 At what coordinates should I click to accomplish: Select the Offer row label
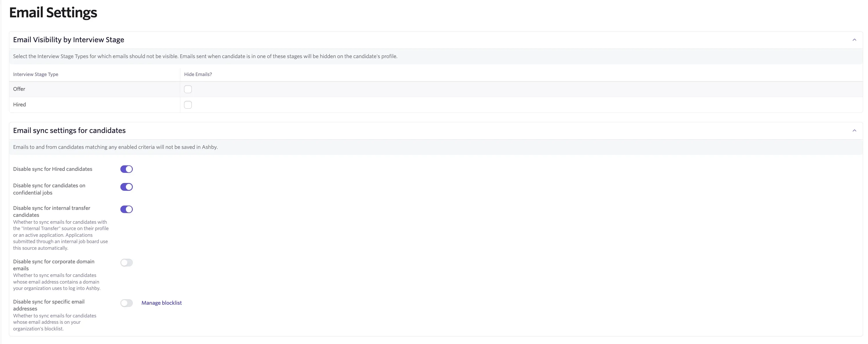click(x=19, y=89)
